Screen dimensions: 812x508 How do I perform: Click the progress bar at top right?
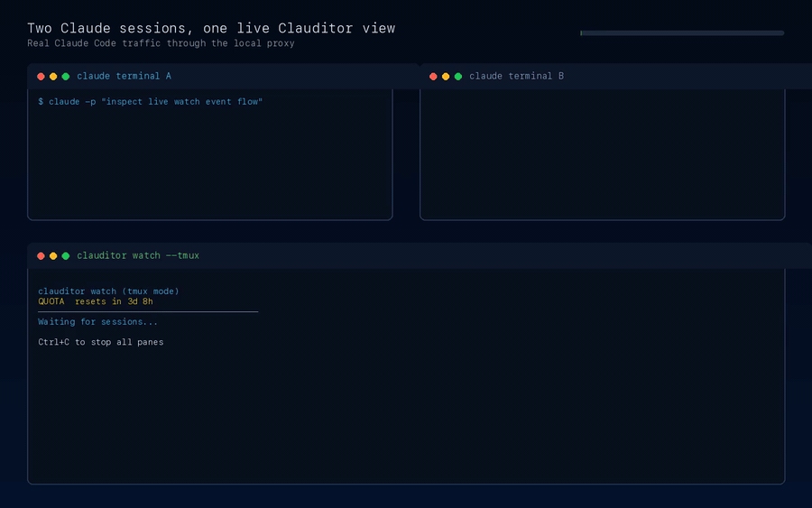pos(683,33)
